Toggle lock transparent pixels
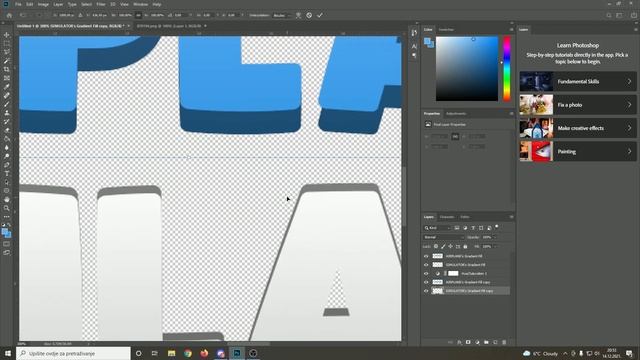The height and width of the screenshot is (360, 640). click(436, 247)
